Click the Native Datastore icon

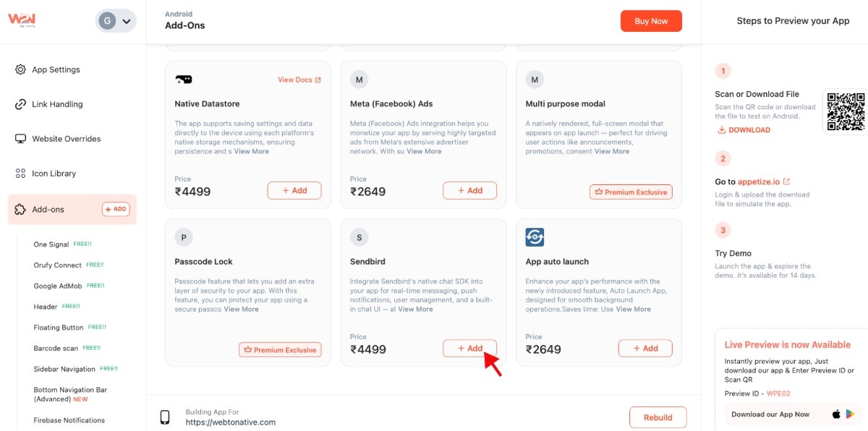184,80
